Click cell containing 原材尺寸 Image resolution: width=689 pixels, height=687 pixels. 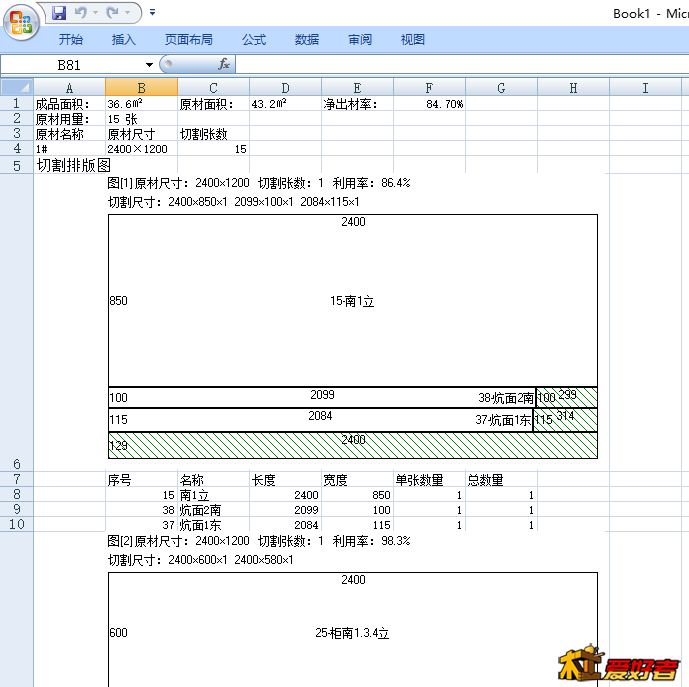click(141, 134)
